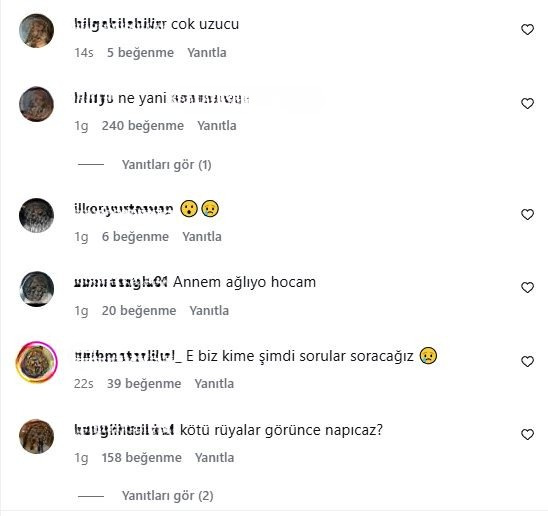The width and height of the screenshot is (548, 516).
Task: Reply to the 'Annem ağlıyo hocam' comment
Action: click(209, 311)
